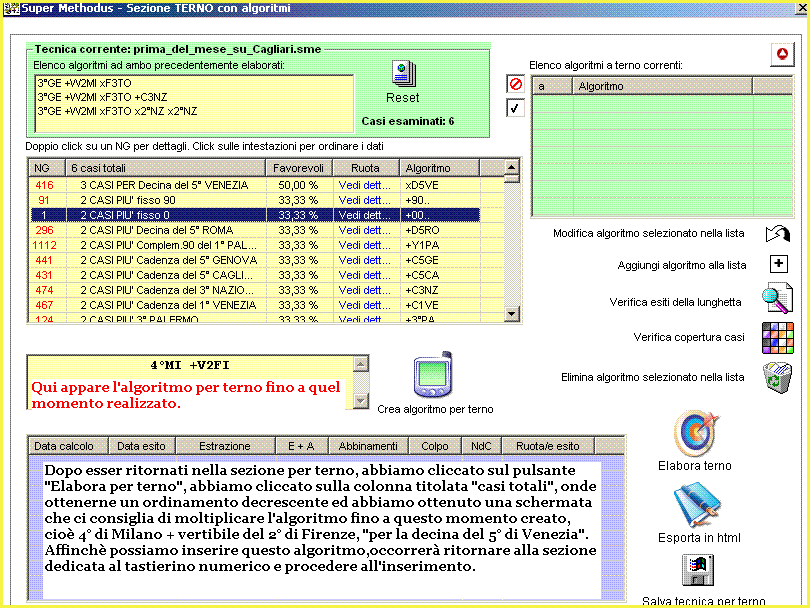The width and height of the screenshot is (810, 608).
Task: Sort by the NG column header
Action: click(46, 168)
